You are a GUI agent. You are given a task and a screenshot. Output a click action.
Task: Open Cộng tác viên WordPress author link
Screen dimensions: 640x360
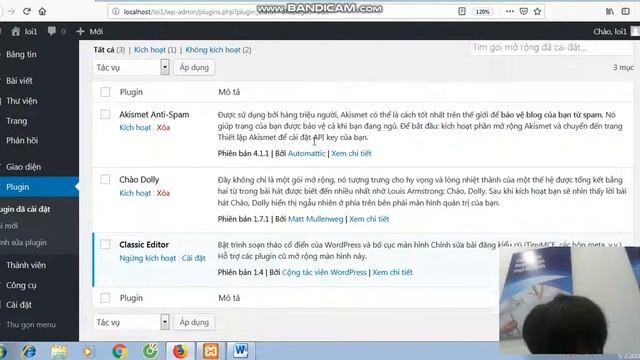click(x=324, y=272)
